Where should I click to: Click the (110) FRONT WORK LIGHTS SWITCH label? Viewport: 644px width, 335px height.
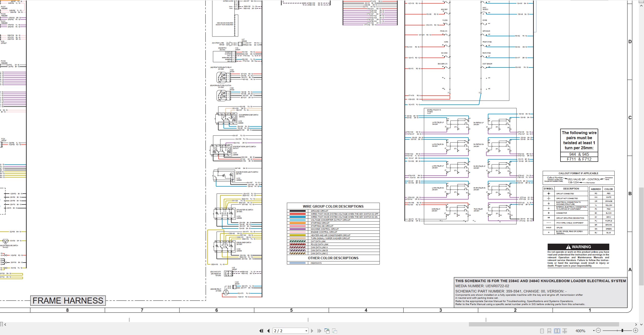pos(244,146)
